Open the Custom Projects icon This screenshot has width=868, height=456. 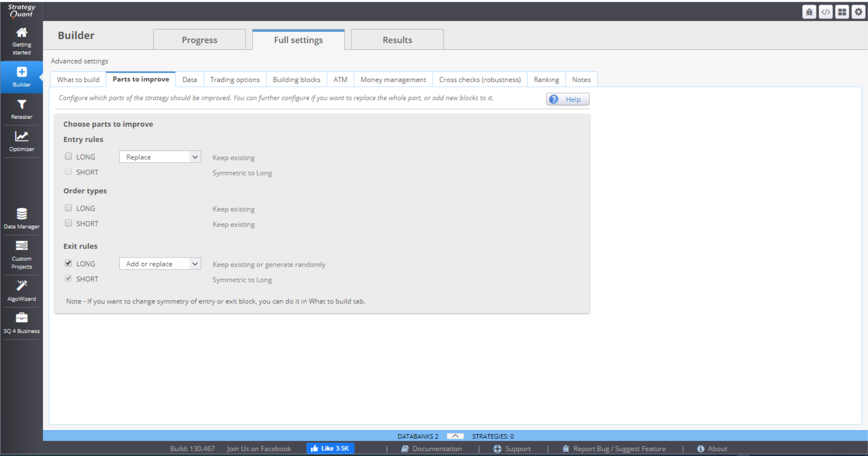22,245
